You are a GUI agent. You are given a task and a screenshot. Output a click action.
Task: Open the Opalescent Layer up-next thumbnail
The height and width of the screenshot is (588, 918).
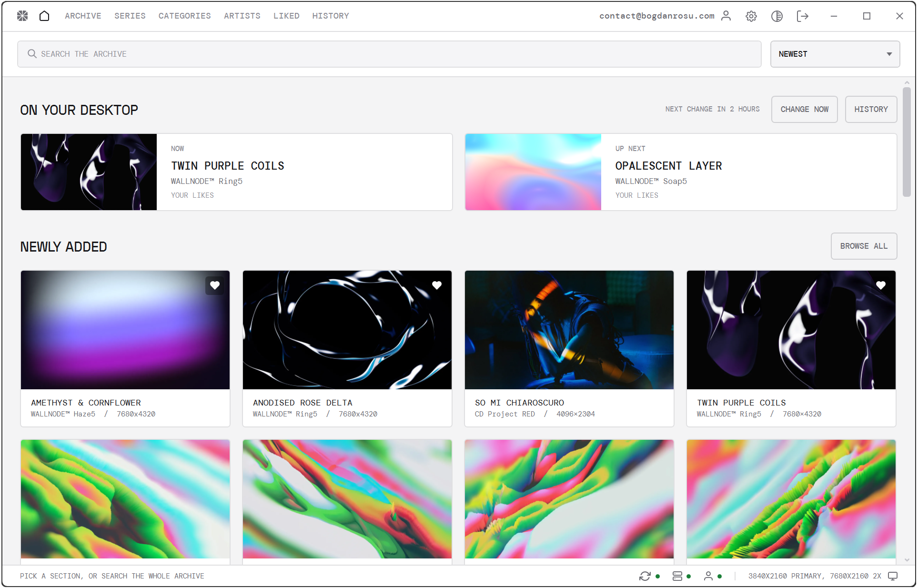[533, 172]
